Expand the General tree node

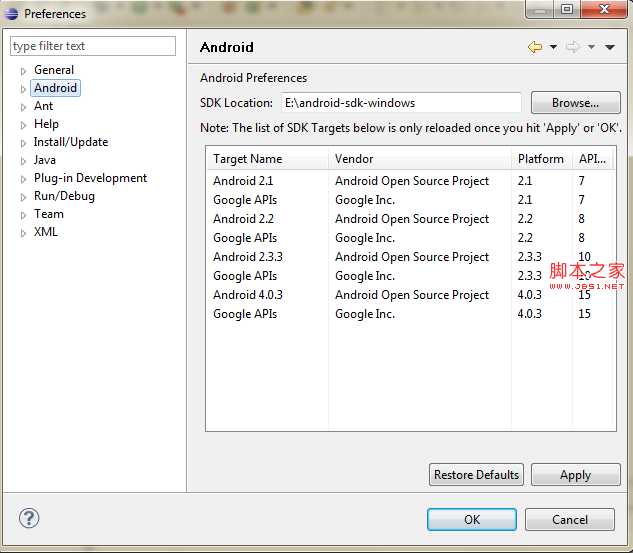23,71
